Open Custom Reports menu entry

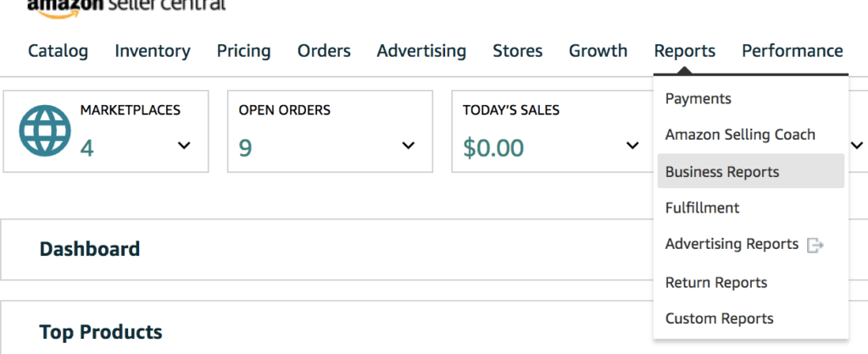pos(719,318)
